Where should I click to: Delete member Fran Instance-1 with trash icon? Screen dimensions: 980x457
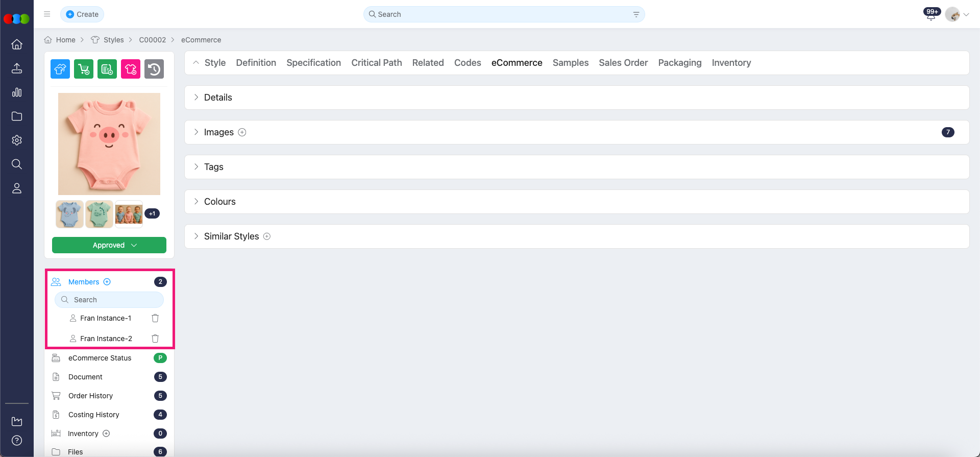click(155, 318)
